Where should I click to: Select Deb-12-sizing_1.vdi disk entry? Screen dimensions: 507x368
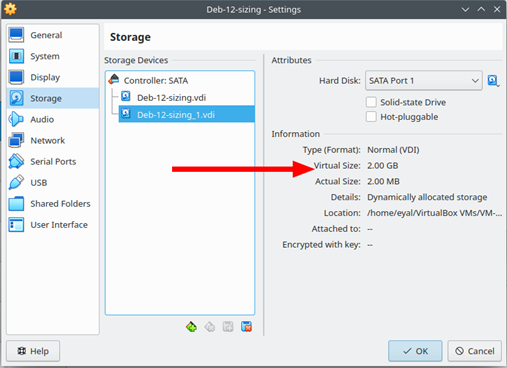click(187, 114)
